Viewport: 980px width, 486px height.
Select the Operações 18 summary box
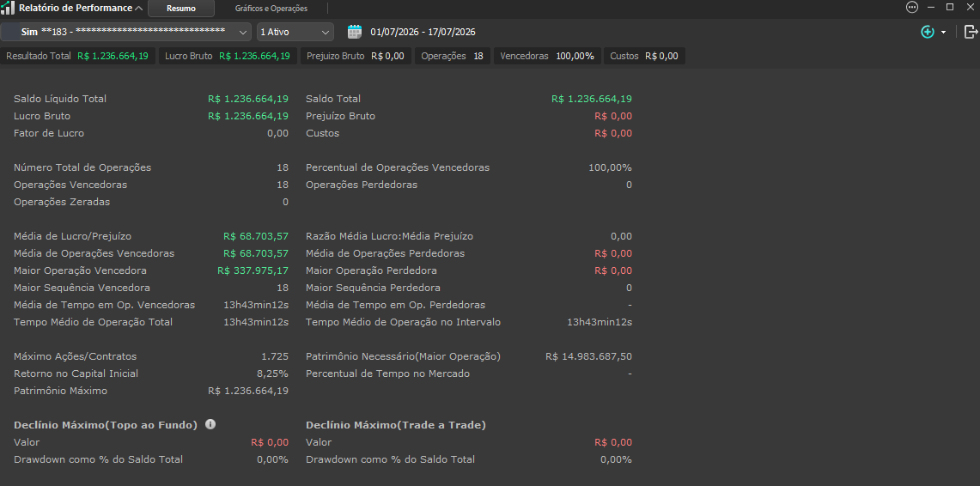(x=453, y=56)
